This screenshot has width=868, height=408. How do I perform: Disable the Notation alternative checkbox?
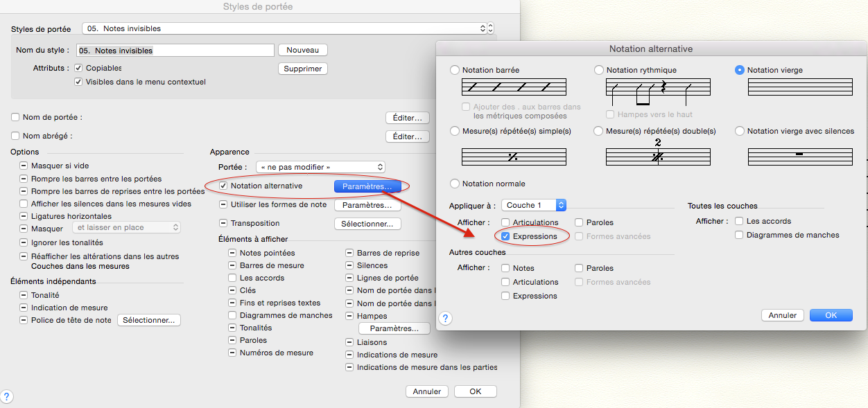tap(223, 186)
